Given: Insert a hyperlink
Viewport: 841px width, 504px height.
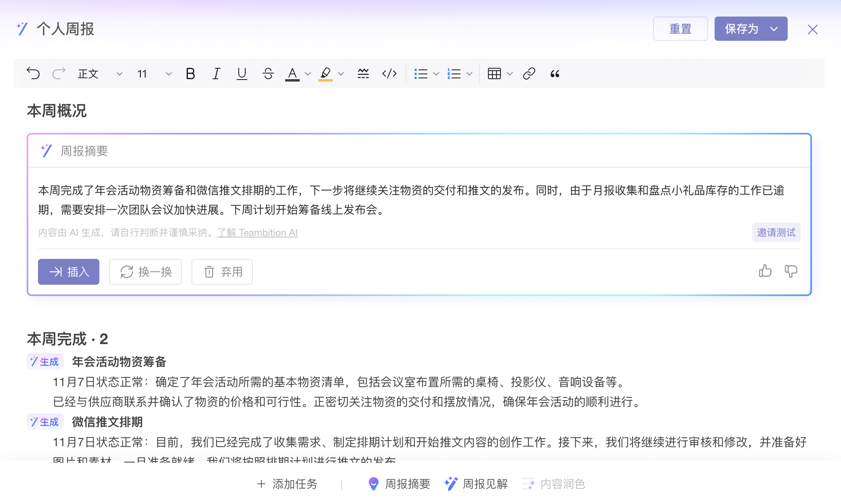Looking at the screenshot, I should point(529,73).
